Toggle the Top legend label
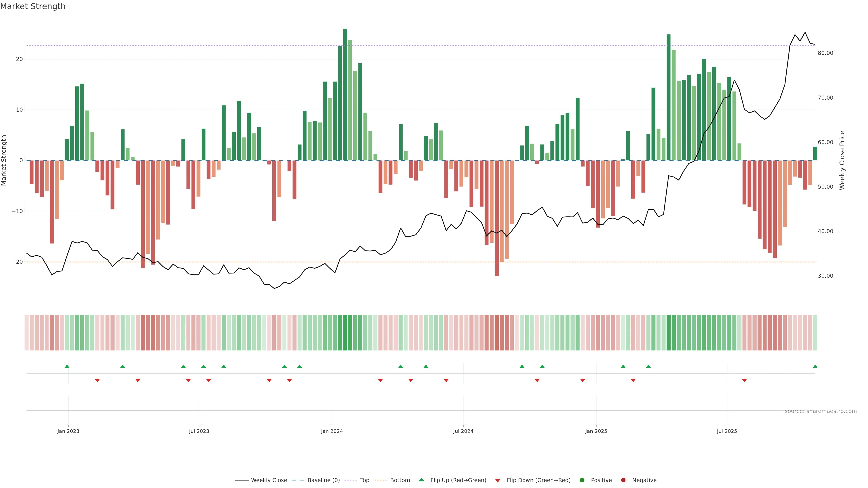Image resolution: width=868 pixels, height=488 pixels. pyautogui.click(x=365, y=480)
